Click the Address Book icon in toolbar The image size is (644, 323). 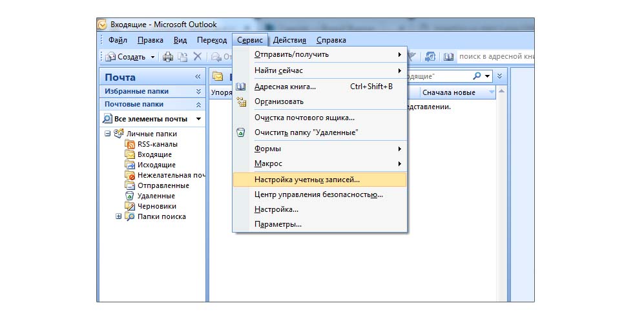[449, 57]
